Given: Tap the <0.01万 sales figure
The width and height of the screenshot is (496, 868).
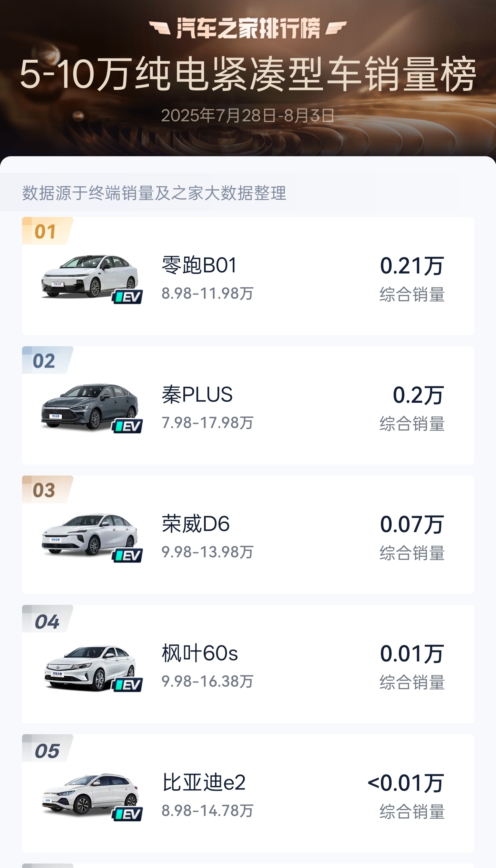Looking at the screenshot, I should point(406,783).
